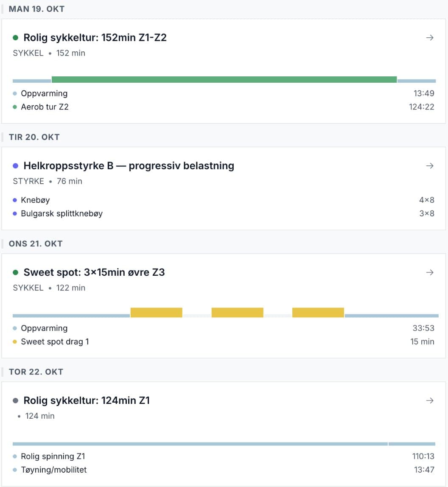
Task: Click the green Aerob tur Z2 segment bar
Action: click(x=224, y=79)
